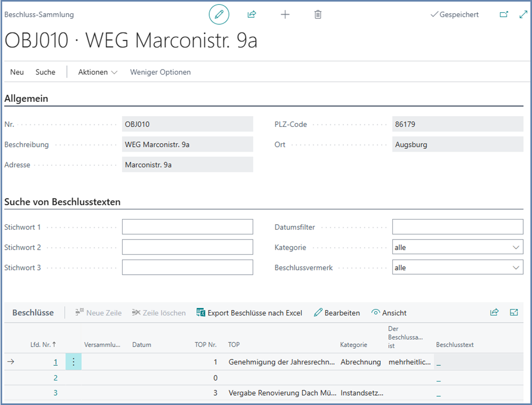Open the Kategorie dropdown
532x405 pixels.
pos(458,247)
